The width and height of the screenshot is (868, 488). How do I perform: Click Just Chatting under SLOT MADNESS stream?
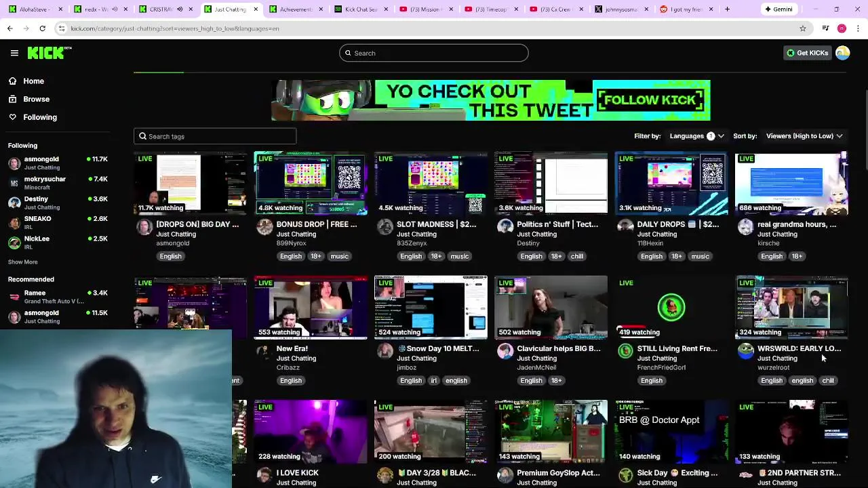[416, 235]
